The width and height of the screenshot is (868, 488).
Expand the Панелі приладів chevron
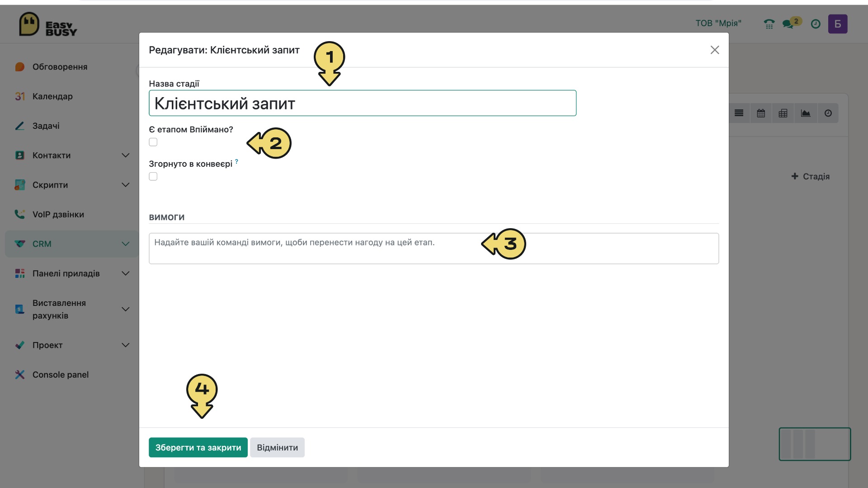[126, 273]
